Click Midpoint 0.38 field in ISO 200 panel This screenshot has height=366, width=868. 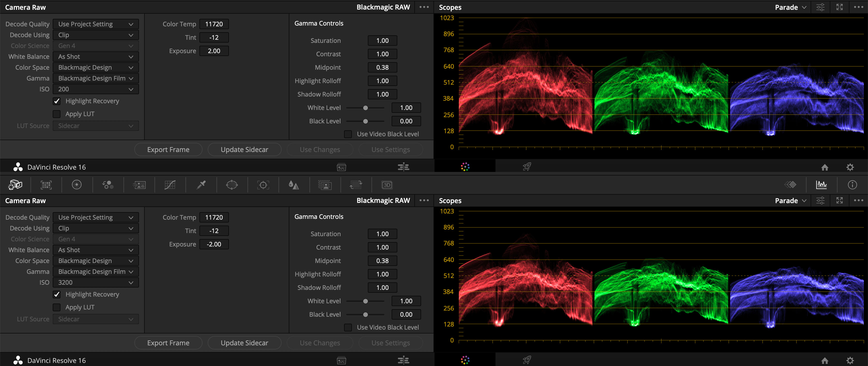[x=382, y=67]
